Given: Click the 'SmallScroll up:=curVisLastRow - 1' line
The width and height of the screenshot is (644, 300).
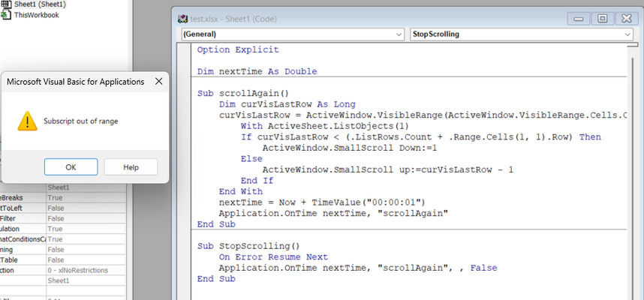Looking at the screenshot, I should tap(388, 169).
